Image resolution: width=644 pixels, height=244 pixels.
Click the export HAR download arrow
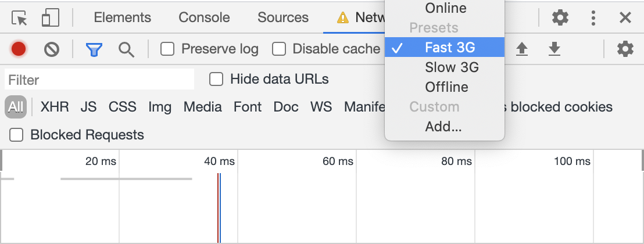(554, 49)
